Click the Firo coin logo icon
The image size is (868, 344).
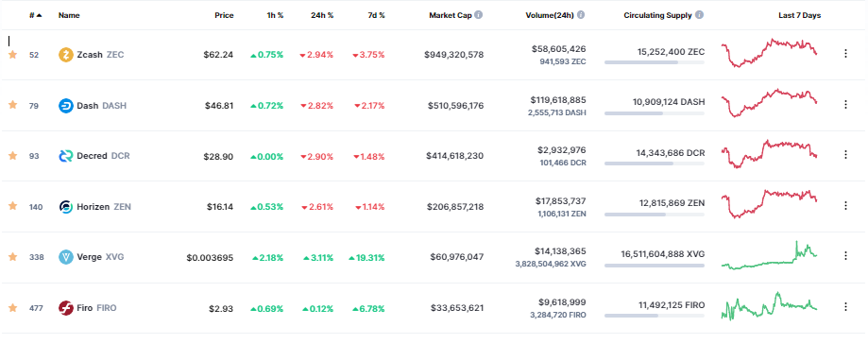click(66, 308)
